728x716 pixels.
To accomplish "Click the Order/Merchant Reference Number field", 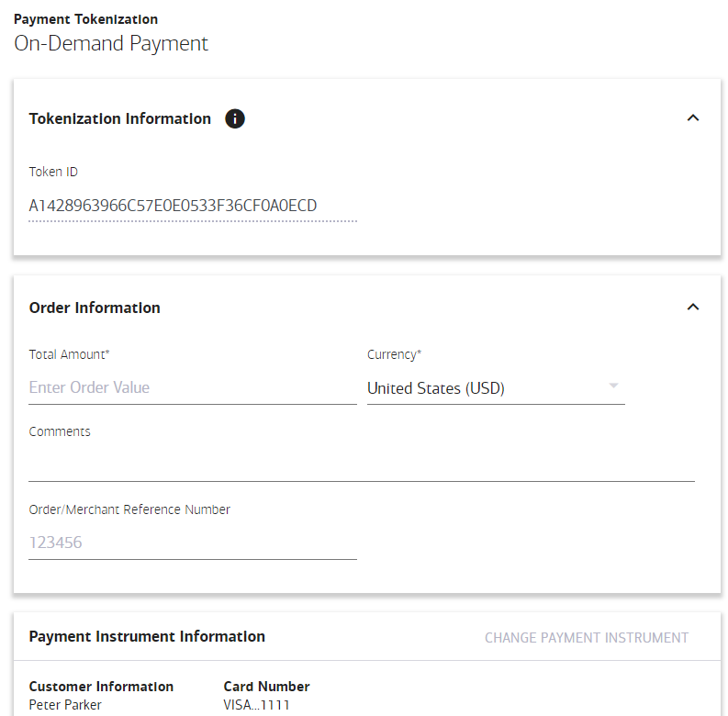I will pos(193,543).
